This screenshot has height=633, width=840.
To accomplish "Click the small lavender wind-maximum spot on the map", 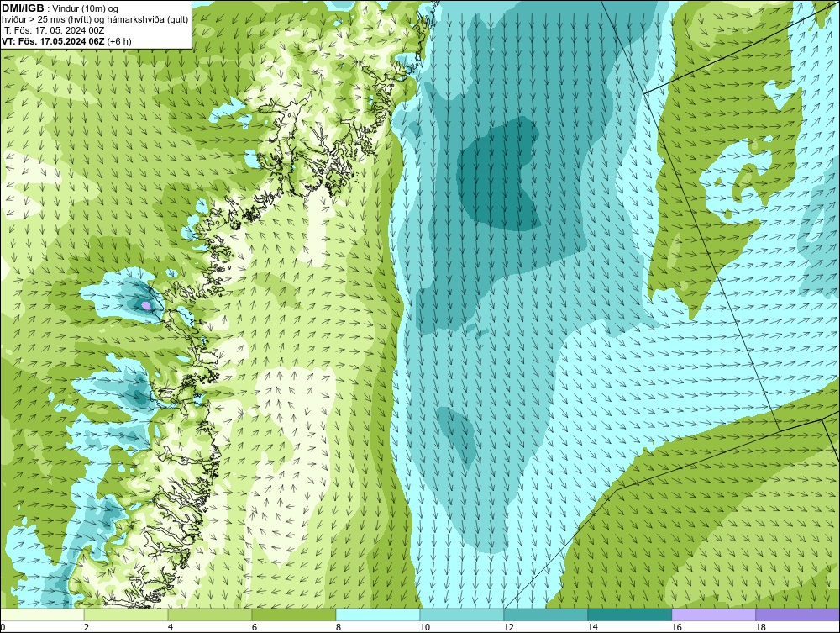I will [x=145, y=305].
